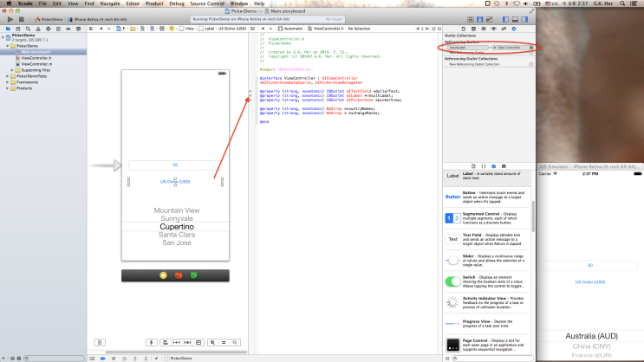This screenshot has width=644, height=362.
Task: Click the navigator filter field
Action: click(x=55, y=359)
